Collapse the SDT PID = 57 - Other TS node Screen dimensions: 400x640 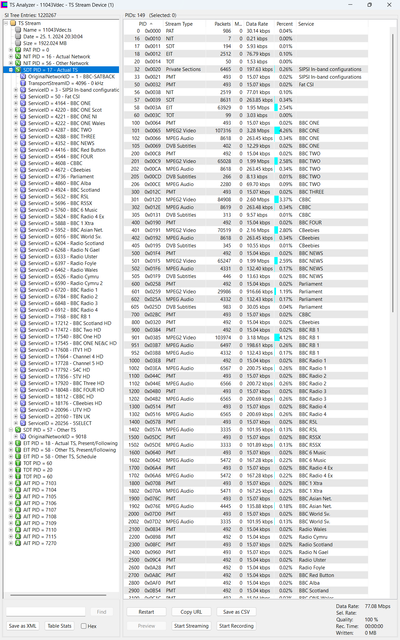(x=11, y=430)
